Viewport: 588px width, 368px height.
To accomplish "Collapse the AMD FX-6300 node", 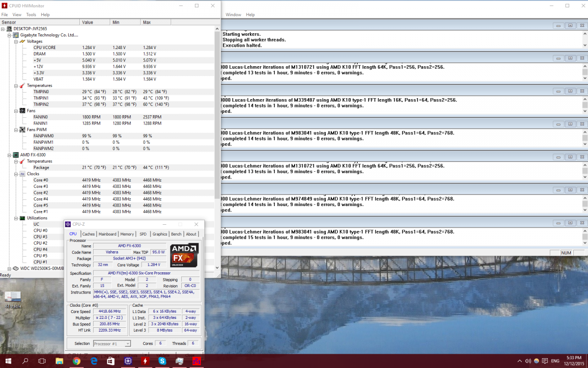I will 10,155.
